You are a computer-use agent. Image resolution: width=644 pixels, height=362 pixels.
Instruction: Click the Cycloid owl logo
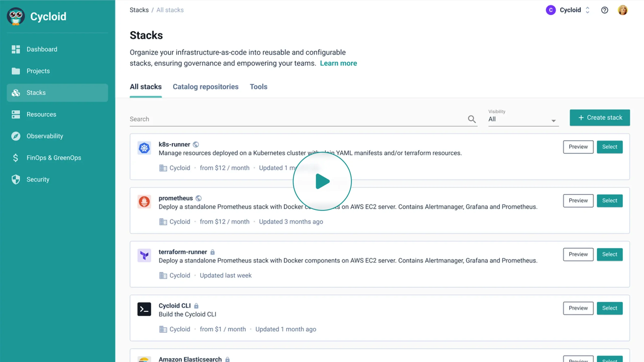pyautogui.click(x=16, y=16)
